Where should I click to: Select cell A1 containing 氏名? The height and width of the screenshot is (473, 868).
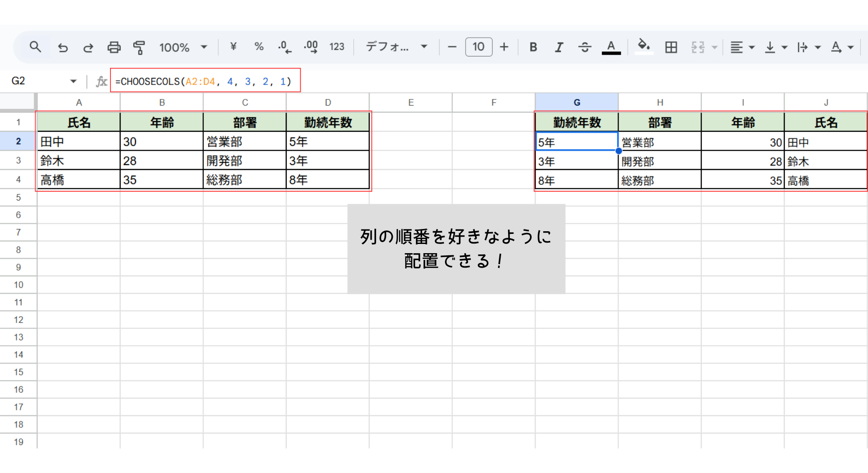click(79, 122)
